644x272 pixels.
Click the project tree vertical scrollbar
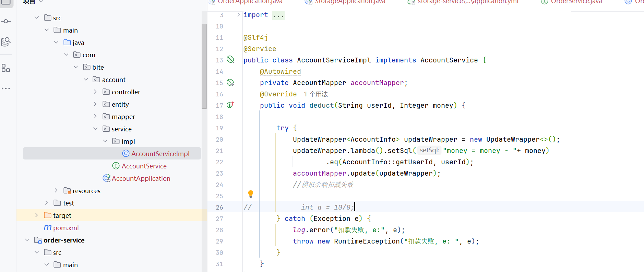(x=204, y=66)
